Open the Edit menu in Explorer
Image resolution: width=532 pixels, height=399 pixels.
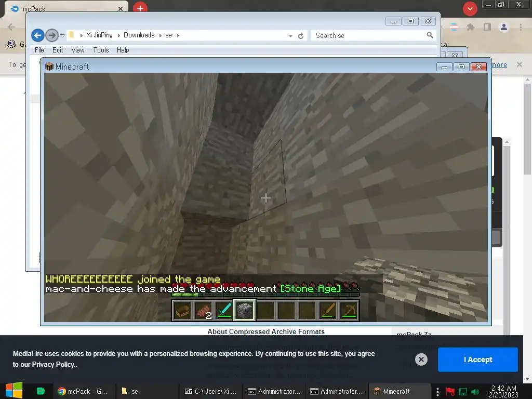(x=58, y=50)
